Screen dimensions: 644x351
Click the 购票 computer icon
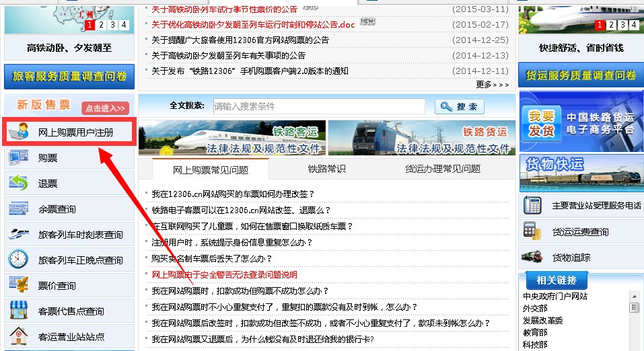18,157
